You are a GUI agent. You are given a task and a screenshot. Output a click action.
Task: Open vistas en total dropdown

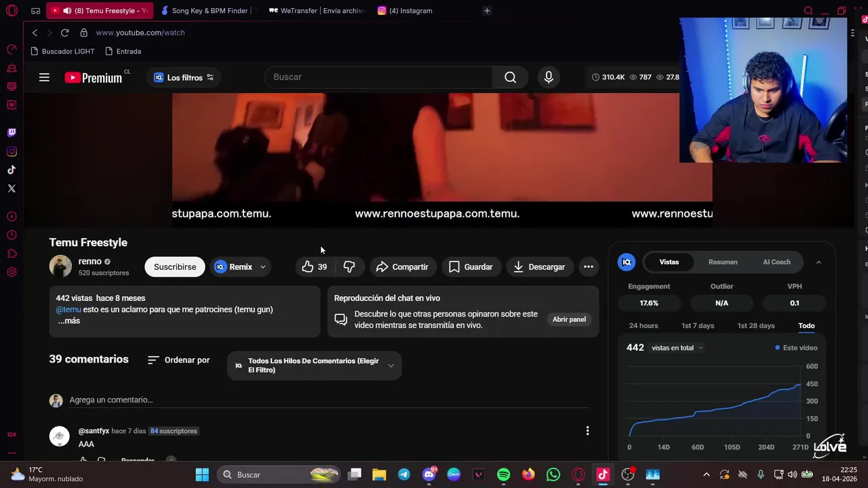pyautogui.click(x=677, y=348)
